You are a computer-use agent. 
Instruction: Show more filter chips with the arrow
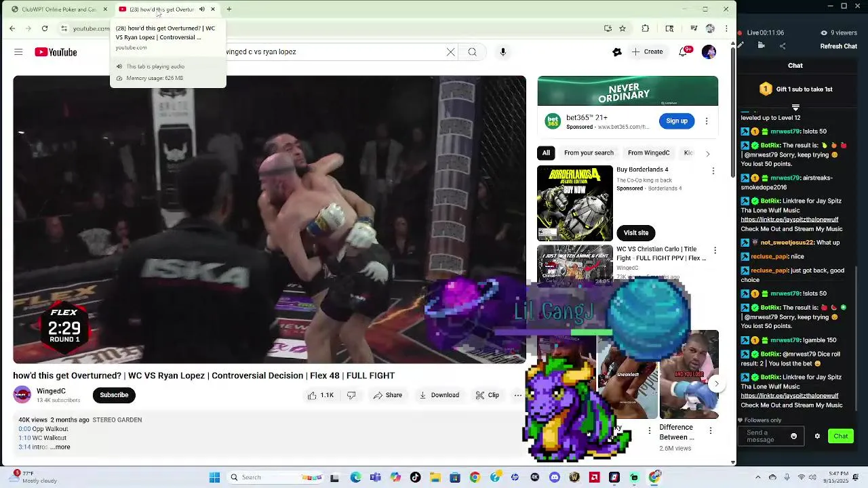(707, 153)
